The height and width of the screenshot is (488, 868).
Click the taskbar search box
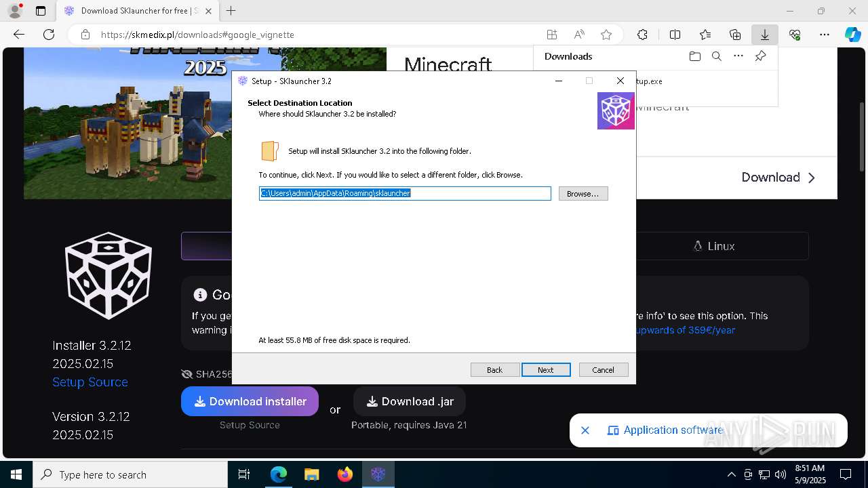point(130,474)
